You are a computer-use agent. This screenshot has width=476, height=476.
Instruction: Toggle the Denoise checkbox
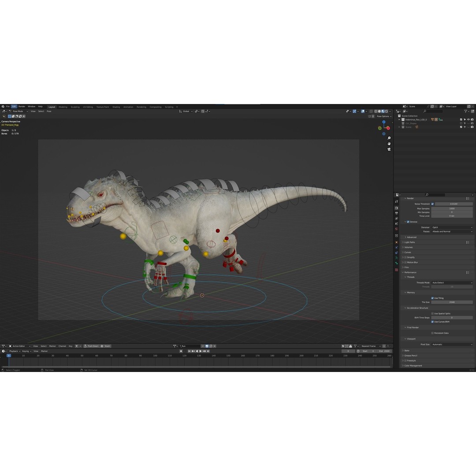point(408,222)
